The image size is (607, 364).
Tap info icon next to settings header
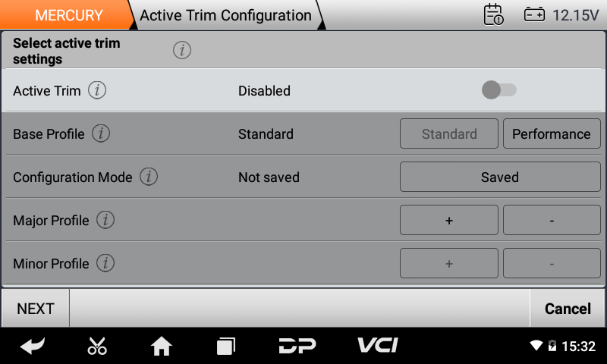181,51
